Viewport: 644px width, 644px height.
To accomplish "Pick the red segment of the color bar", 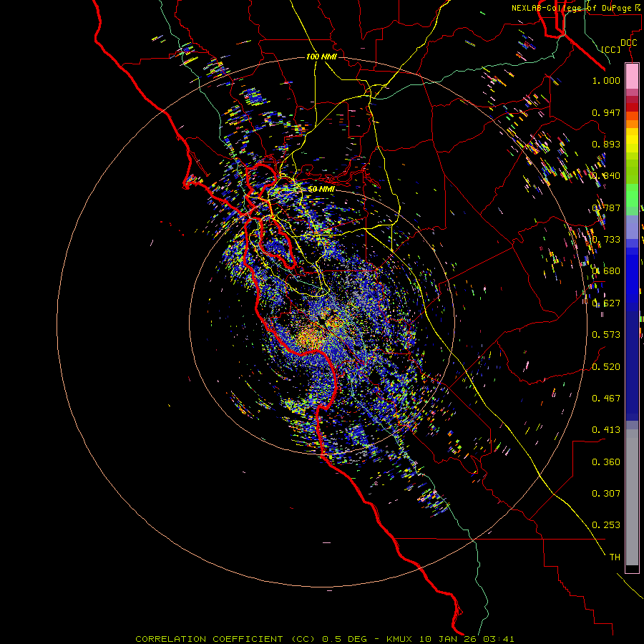I will 632,107.
